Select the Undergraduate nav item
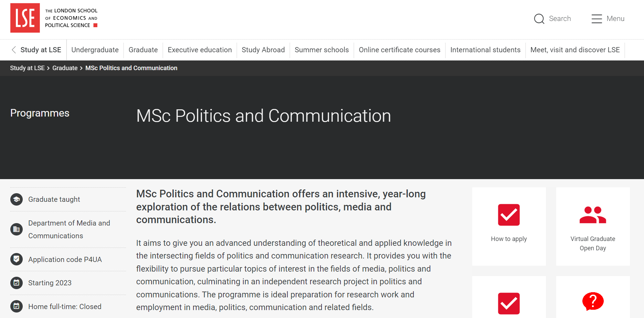The width and height of the screenshot is (644, 318). 95,50
